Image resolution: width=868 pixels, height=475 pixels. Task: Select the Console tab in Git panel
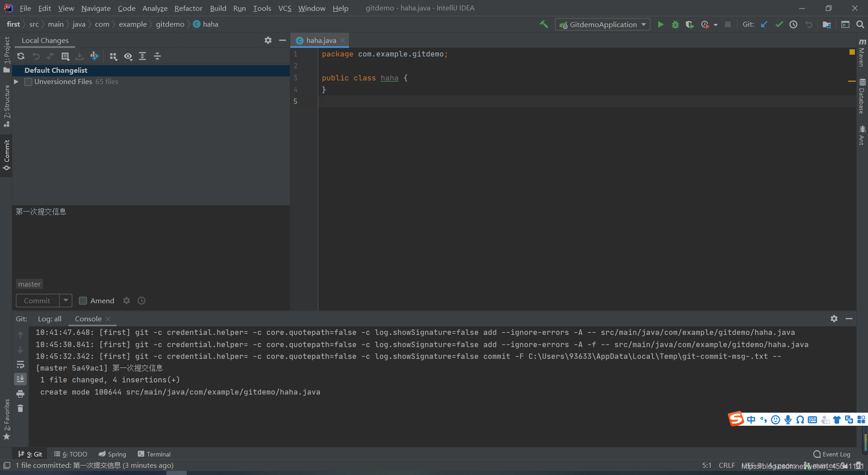tap(88, 319)
